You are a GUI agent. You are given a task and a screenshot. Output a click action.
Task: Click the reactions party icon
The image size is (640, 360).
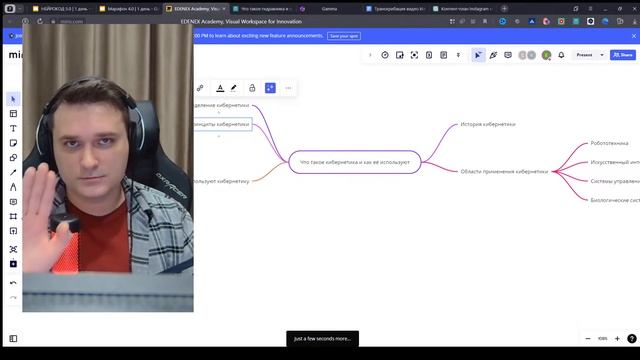[x=493, y=55]
